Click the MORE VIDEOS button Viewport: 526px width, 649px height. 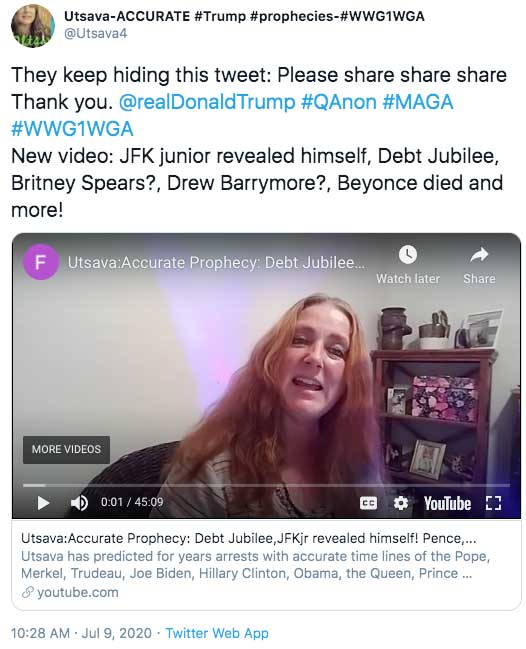(x=66, y=449)
